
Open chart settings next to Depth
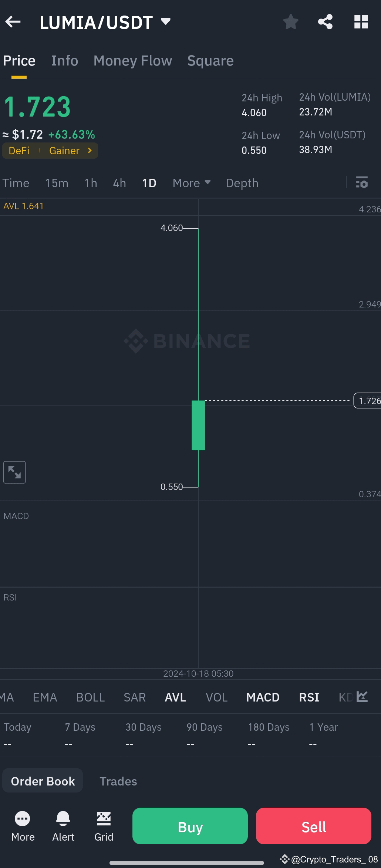[x=361, y=182]
